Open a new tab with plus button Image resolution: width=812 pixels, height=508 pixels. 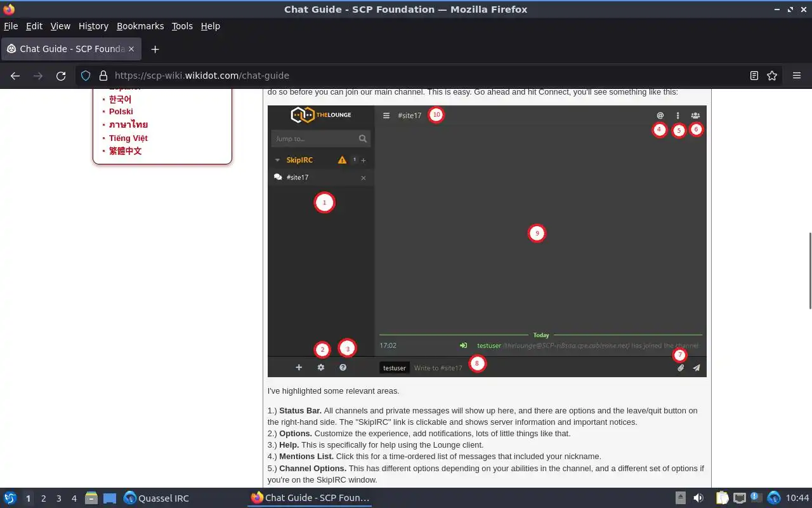pos(155,49)
